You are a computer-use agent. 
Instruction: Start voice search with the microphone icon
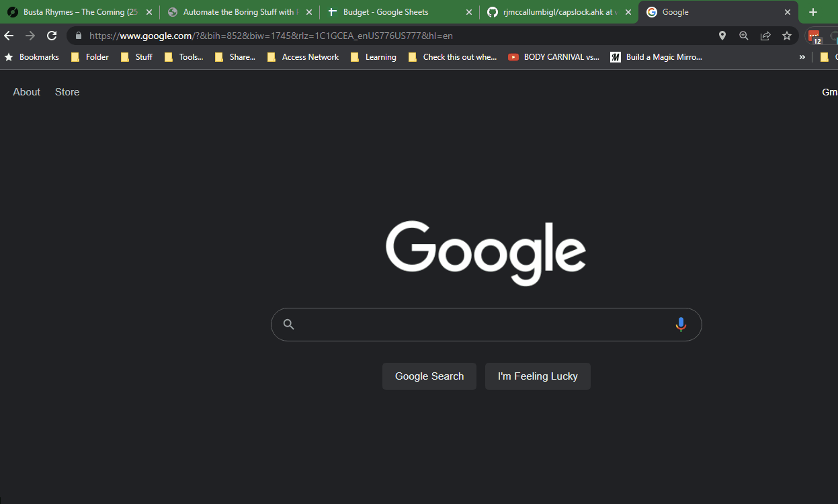pyautogui.click(x=681, y=325)
